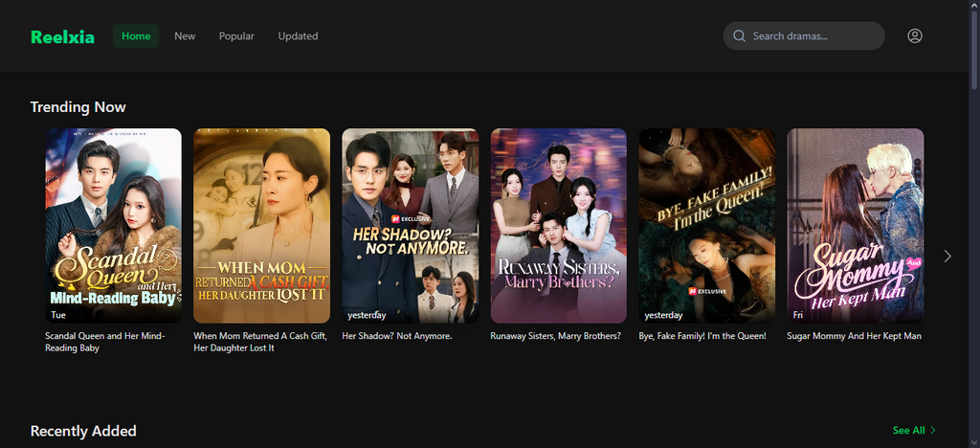Open Scandal Queen and Her Mind-Reading Baby poster
Viewport: 980px width, 448px height.
tap(113, 225)
